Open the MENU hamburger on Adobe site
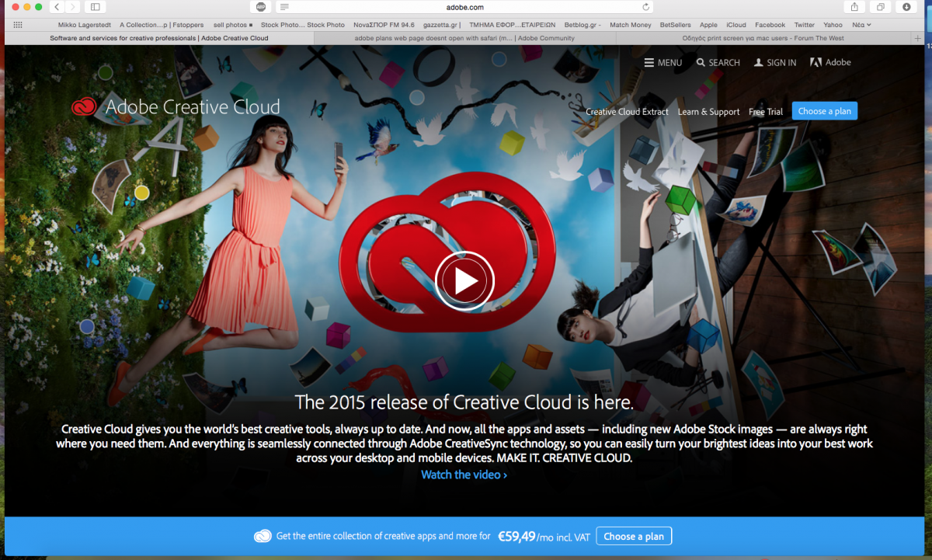The height and width of the screenshot is (560, 932). [663, 63]
